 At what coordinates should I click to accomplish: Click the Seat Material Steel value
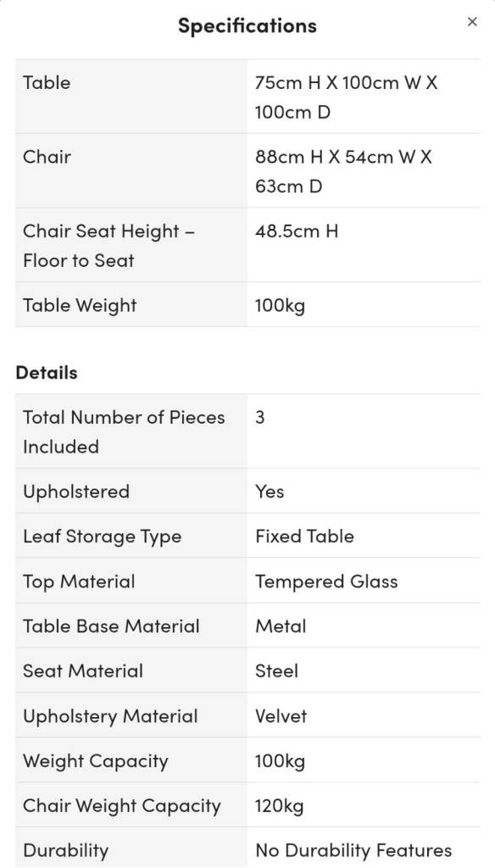tap(276, 671)
